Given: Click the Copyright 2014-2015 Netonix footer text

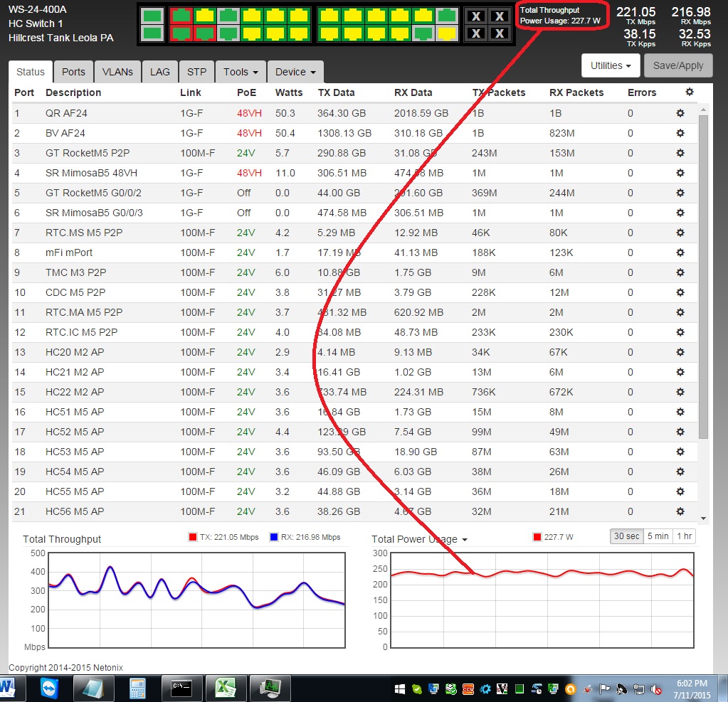Looking at the screenshot, I should point(66,667).
